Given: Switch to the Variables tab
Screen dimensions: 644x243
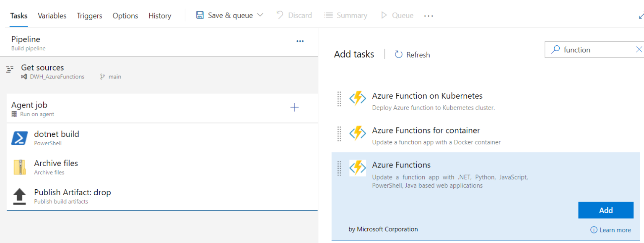Looking at the screenshot, I should tap(52, 16).
